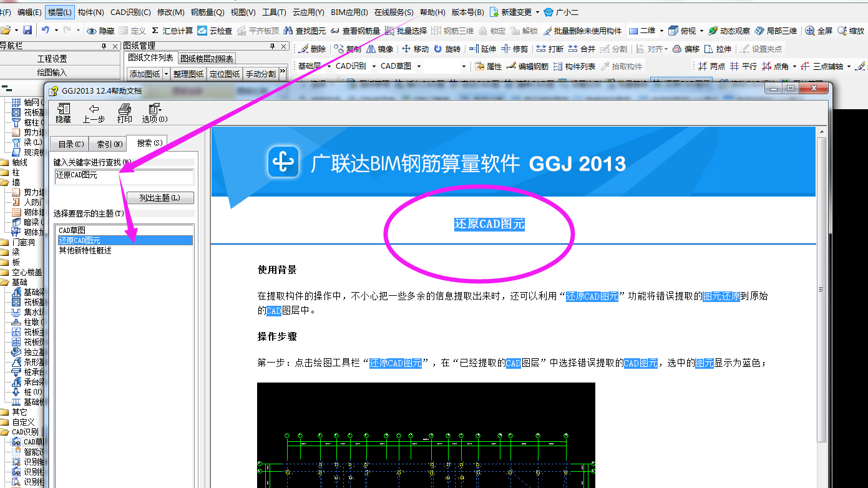Click the Undo arrow icon

coord(46,30)
